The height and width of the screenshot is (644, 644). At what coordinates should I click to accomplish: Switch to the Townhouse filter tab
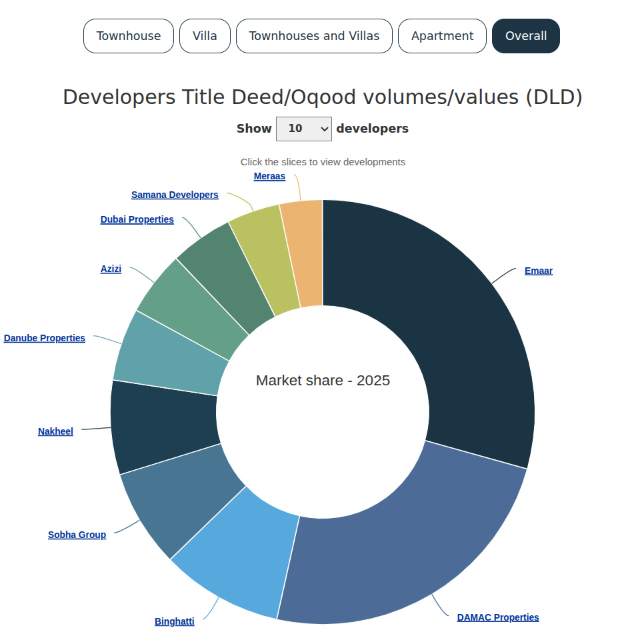point(128,35)
